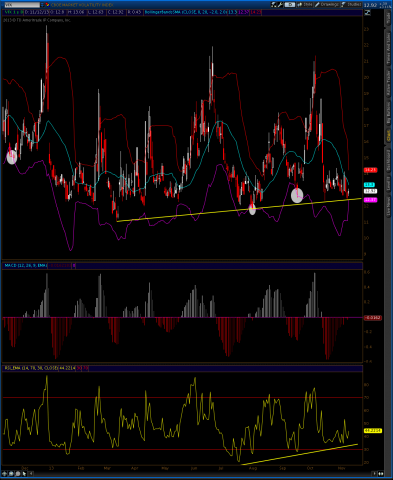Click the zoom-out magnifier icon at bottom
The height and width of the screenshot is (480, 393).
18,474
